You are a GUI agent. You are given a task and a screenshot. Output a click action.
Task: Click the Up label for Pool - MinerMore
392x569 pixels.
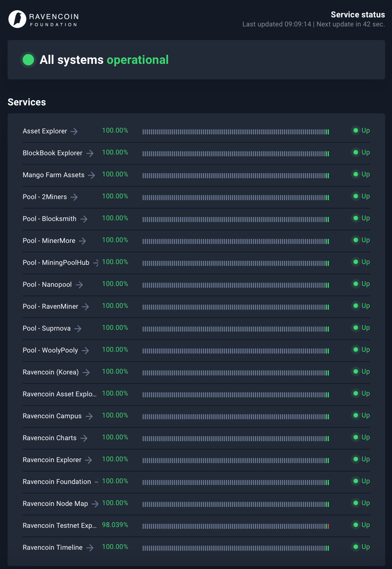[366, 240]
